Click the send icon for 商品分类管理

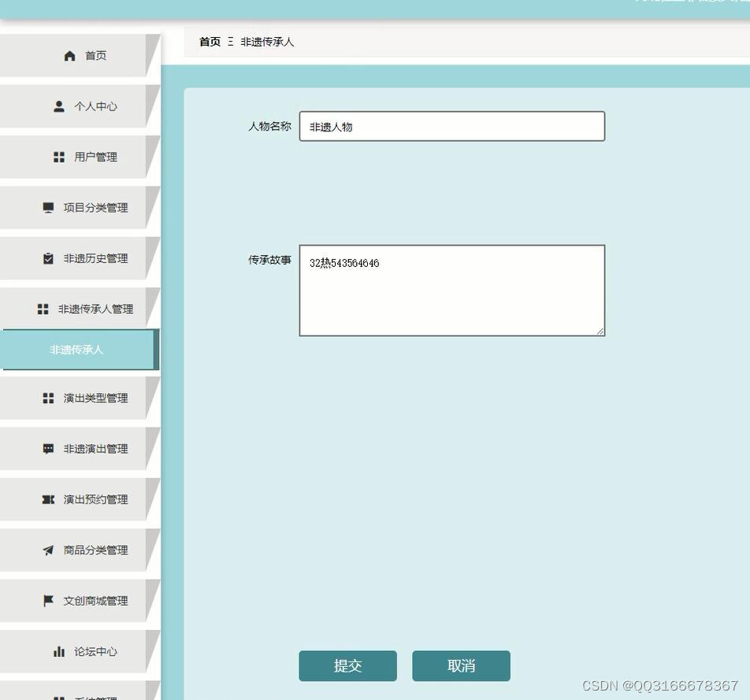click(x=46, y=550)
